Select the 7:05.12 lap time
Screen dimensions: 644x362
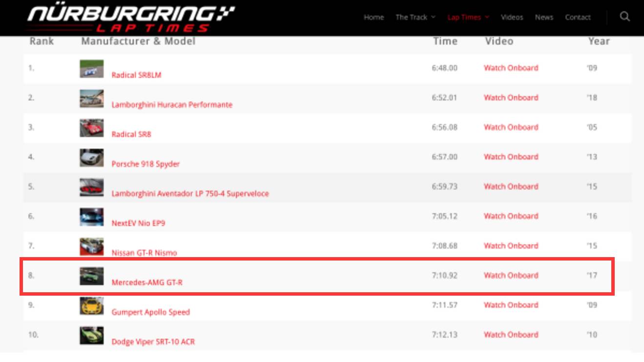click(x=444, y=216)
